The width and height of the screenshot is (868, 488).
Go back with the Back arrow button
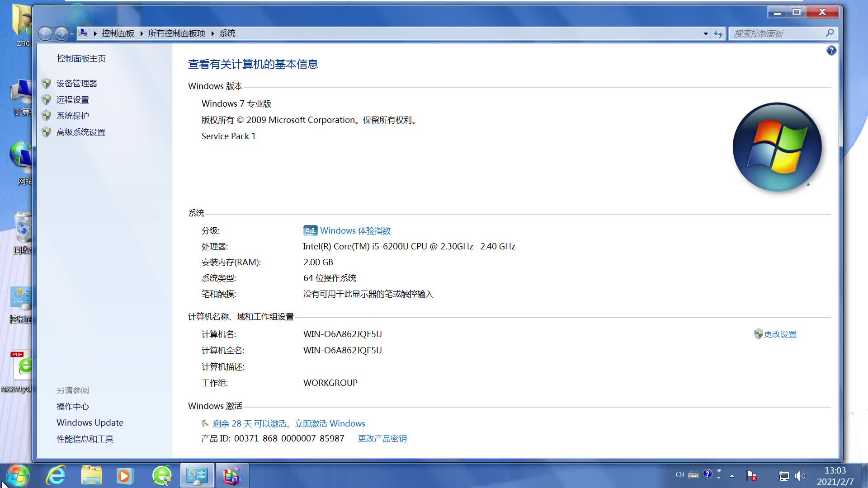pyautogui.click(x=45, y=33)
